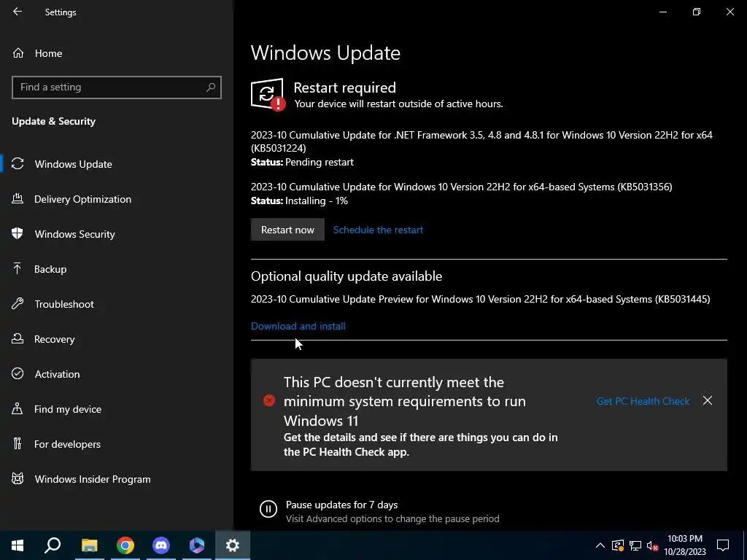Open Discord from taskbar
The image size is (747, 560).
(x=161, y=545)
